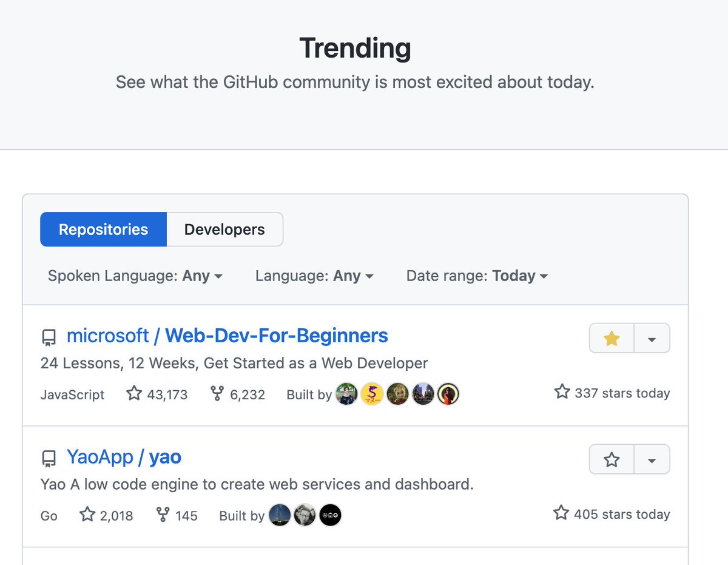Click the outlined star icon on the yao star button
Viewport: 728px width, 565px height.
tap(611, 459)
